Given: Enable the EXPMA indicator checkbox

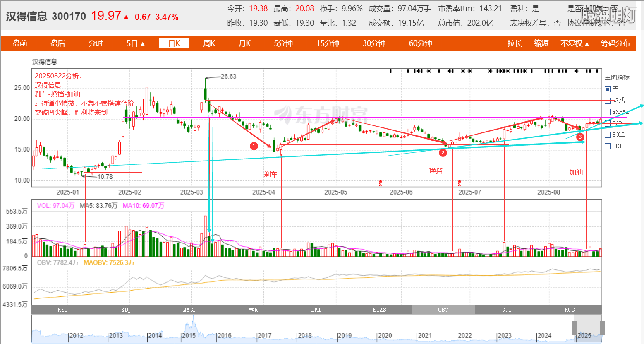Looking at the screenshot, I should tap(608, 112).
